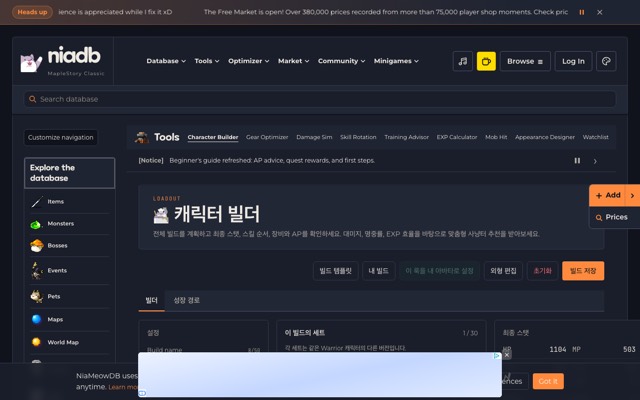Open the Training Advisor tool

[x=406, y=138]
